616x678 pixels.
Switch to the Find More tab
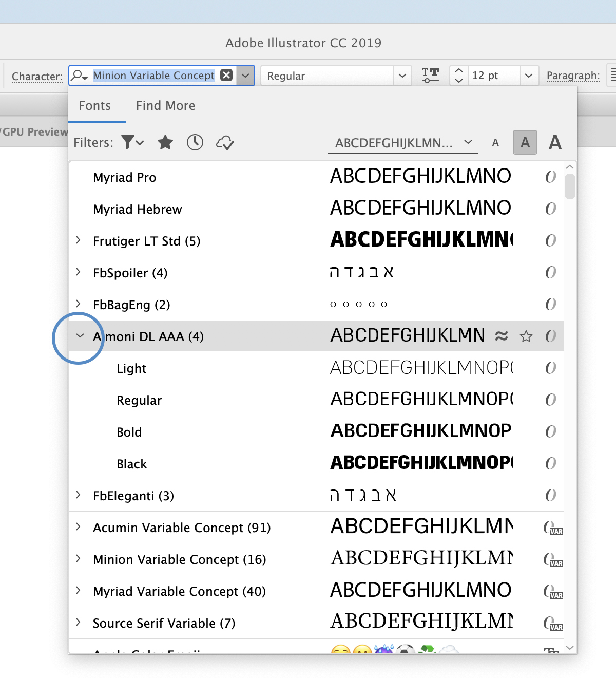[165, 105]
